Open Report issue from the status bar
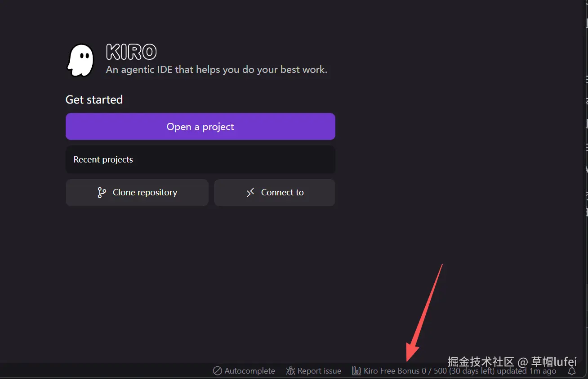 [x=314, y=371]
